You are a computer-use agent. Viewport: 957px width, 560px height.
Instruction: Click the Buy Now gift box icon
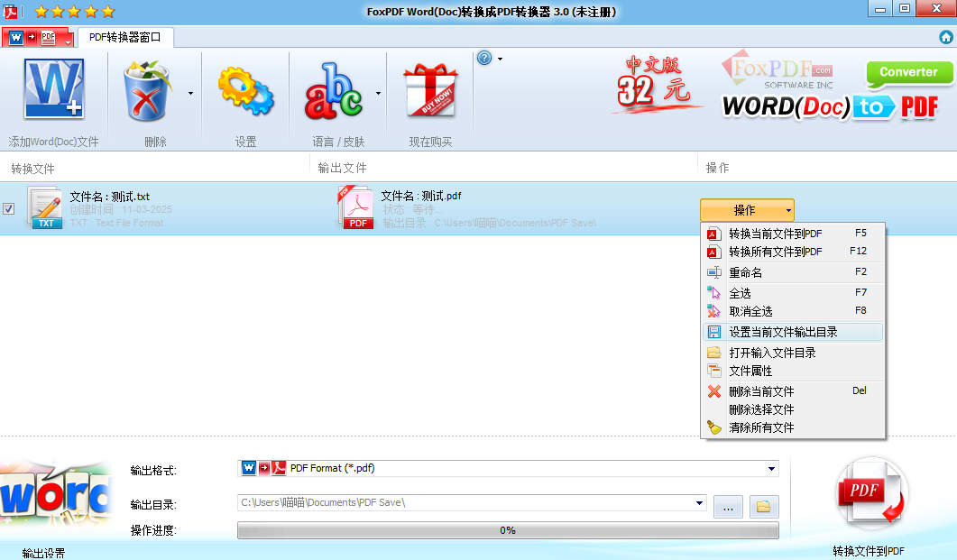coord(430,92)
